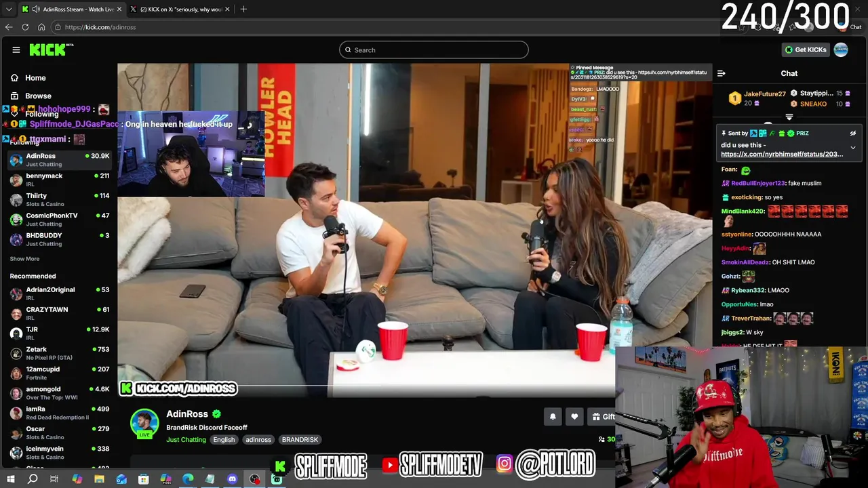Screen dimensions: 868x488
Task: Open the 12amcupid Fortnite channel
Action: (x=59, y=373)
